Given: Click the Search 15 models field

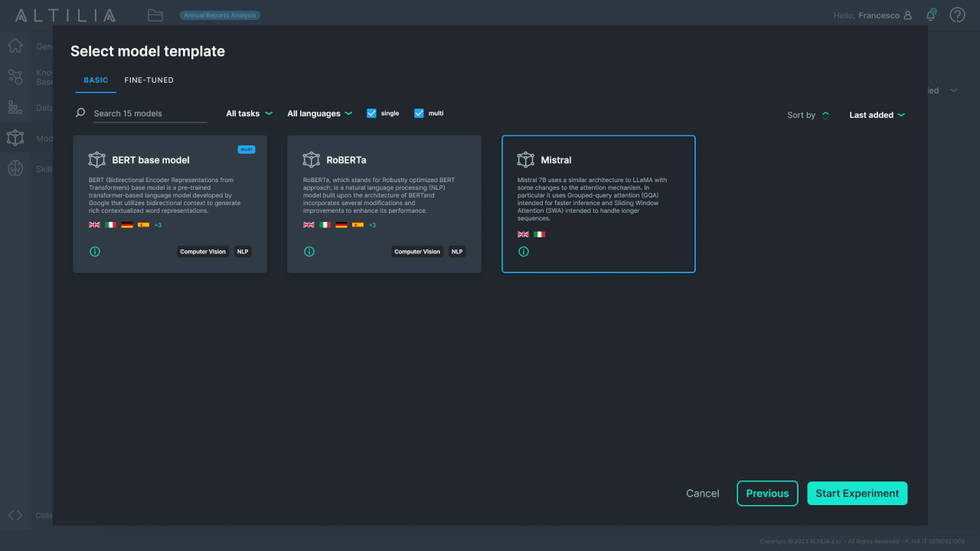Looking at the screenshot, I should [x=150, y=113].
